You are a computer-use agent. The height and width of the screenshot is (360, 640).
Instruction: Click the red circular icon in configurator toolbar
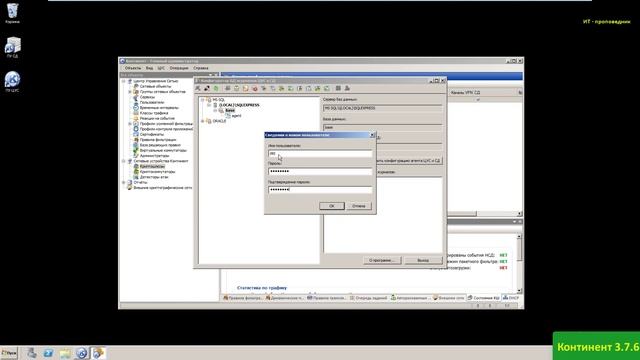[x=255, y=88]
